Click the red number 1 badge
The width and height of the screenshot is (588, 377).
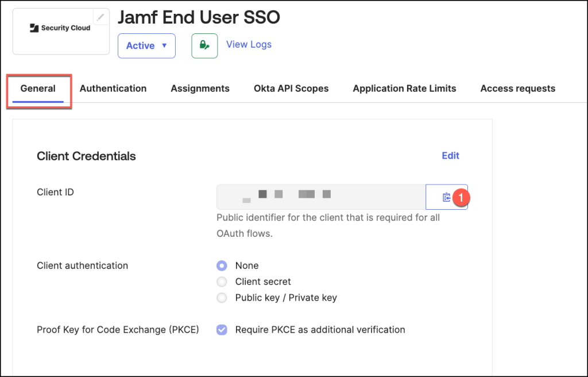(461, 197)
